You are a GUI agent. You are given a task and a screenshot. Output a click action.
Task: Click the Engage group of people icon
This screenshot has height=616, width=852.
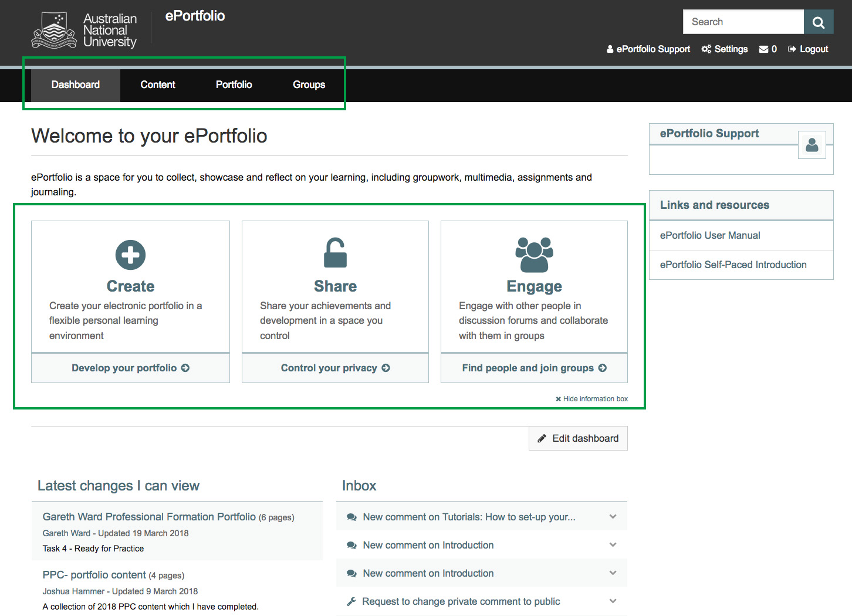pos(534,255)
